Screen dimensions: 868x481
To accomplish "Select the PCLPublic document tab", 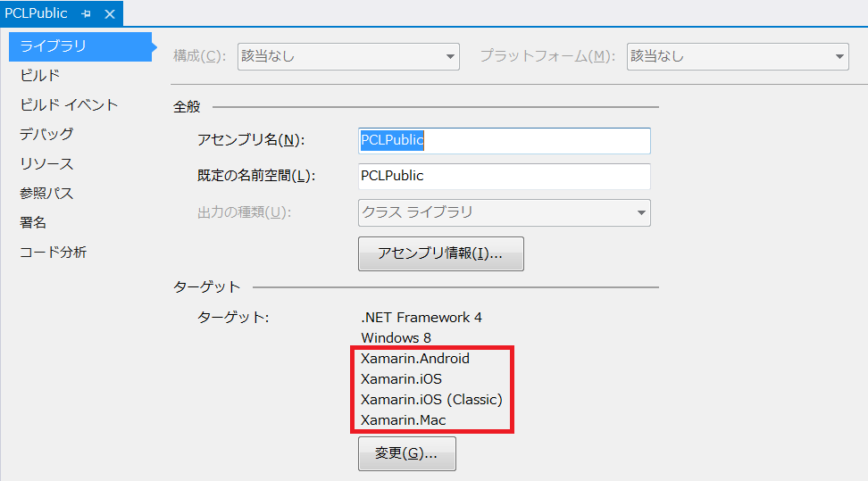I will (36, 13).
